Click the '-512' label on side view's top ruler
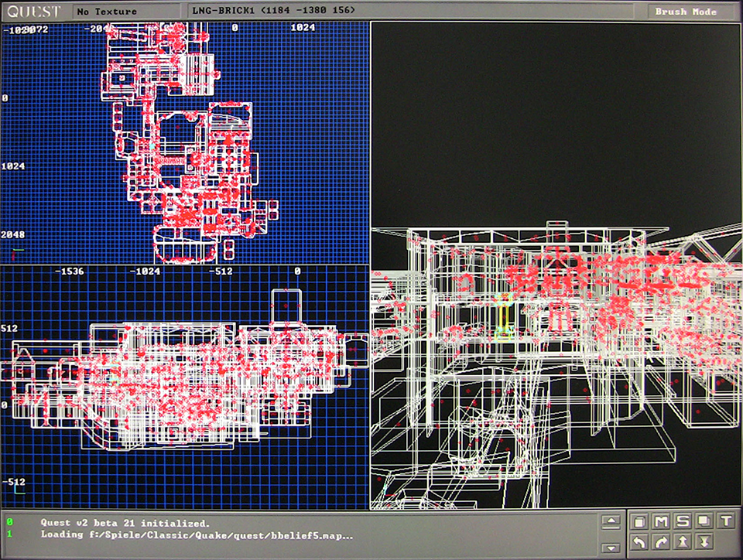This screenshot has height=560, width=743. point(221,271)
